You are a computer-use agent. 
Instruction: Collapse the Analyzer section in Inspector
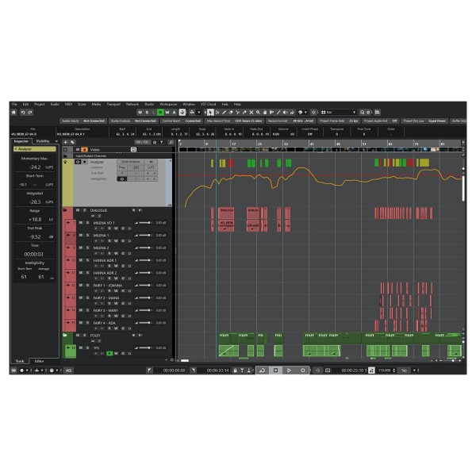click(16, 149)
